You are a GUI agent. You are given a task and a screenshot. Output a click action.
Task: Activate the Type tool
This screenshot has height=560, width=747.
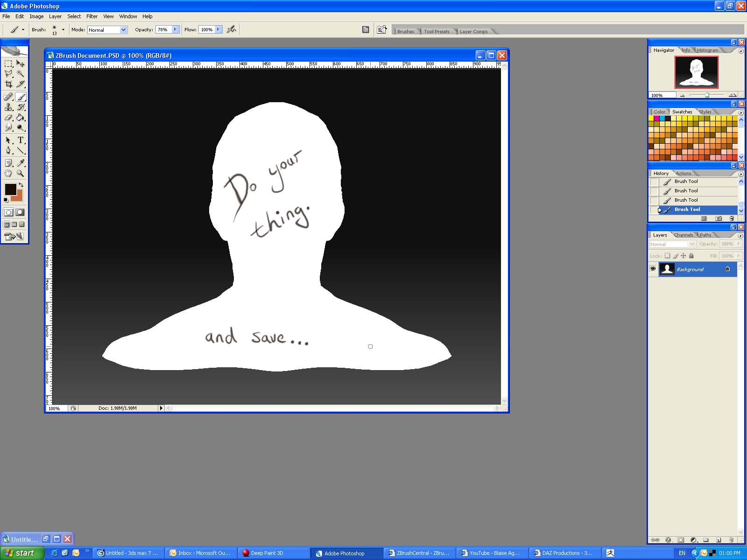(21, 140)
